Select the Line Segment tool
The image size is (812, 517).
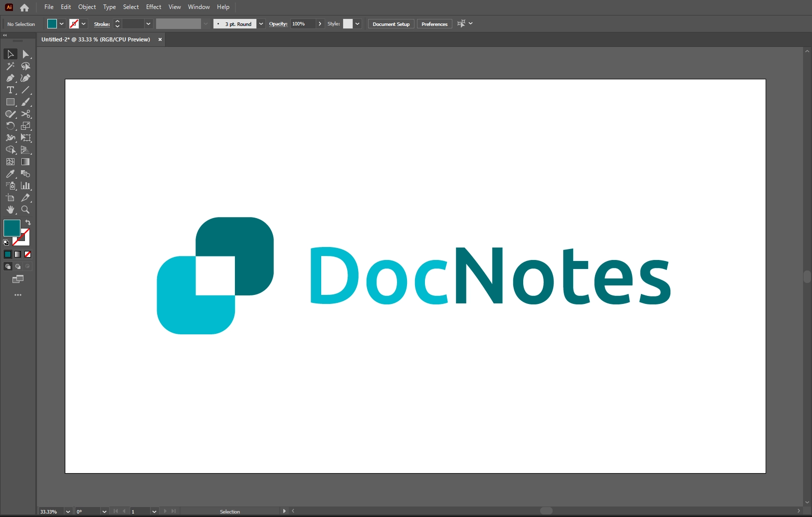pos(25,90)
